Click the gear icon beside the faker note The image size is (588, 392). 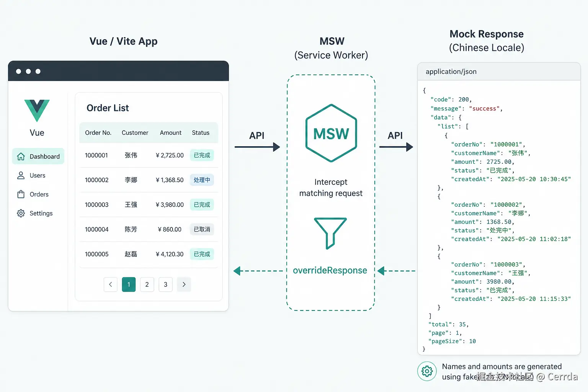tap(427, 371)
